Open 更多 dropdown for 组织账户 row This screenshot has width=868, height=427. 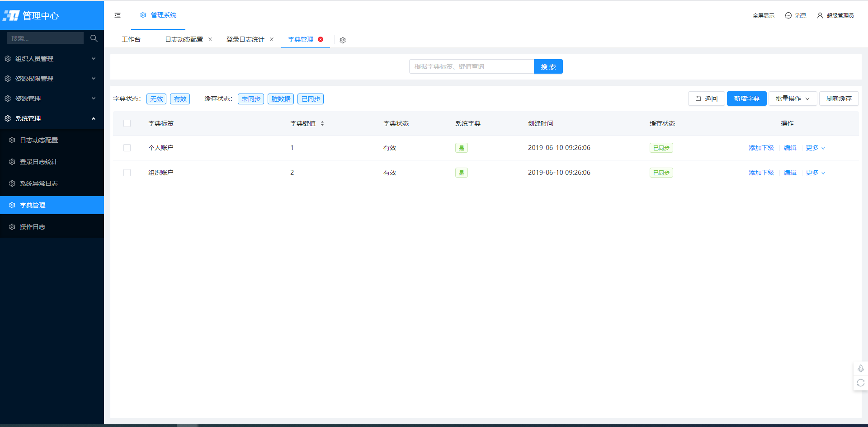[815, 173]
